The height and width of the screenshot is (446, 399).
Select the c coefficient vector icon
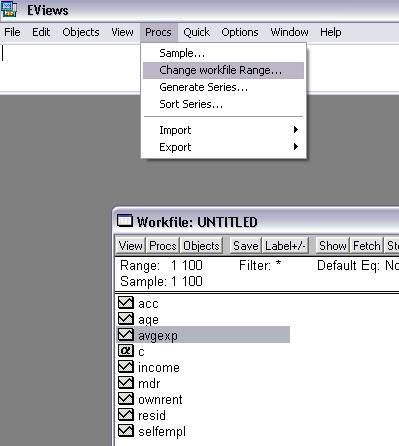126,351
